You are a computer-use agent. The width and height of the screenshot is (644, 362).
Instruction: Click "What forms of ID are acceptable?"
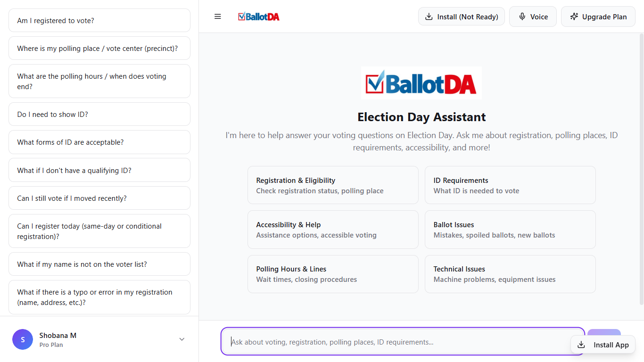click(99, 142)
